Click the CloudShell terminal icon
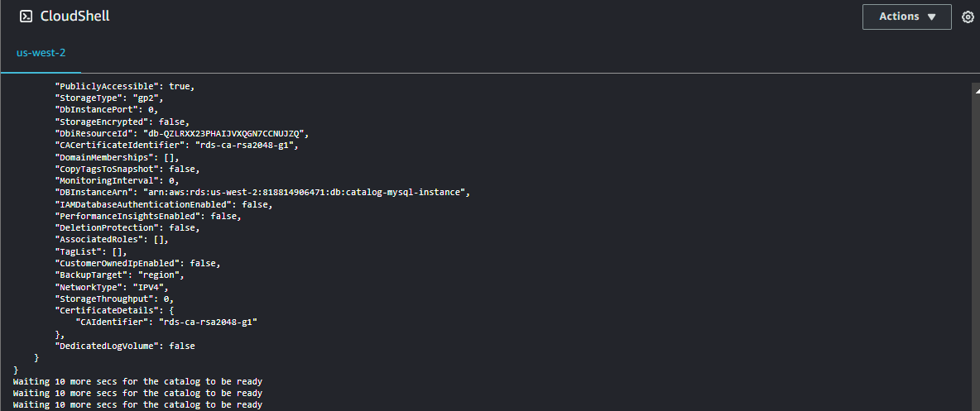Viewport: 980px width, 411px height. click(26, 17)
